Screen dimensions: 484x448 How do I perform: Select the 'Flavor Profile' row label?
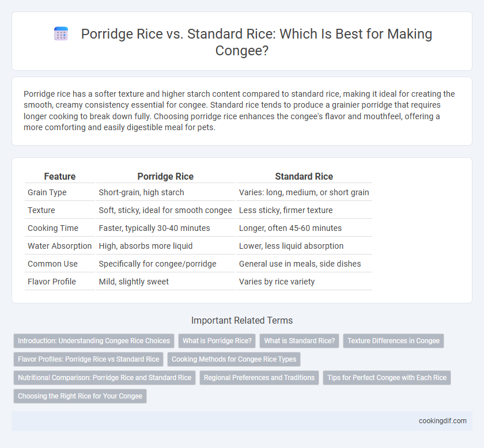51,282
